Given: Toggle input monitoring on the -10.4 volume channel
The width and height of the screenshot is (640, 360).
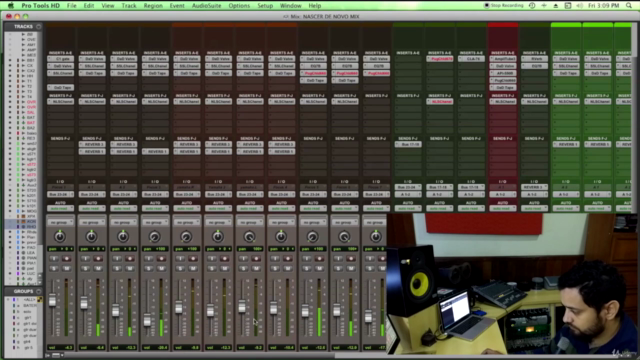Looking at the screenshot, I should pyautogui.click(x=275, y=258).
